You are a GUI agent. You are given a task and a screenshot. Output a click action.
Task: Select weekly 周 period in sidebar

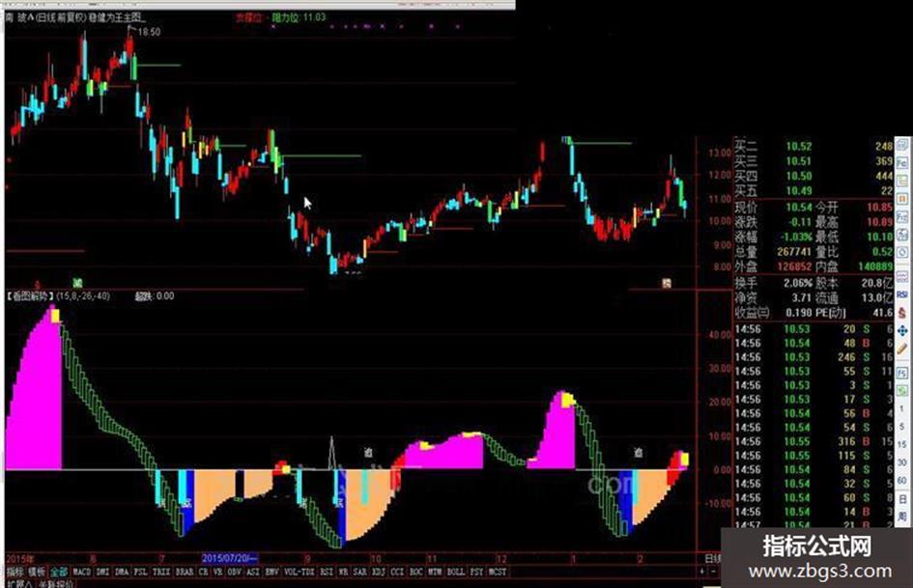[902, 516]
